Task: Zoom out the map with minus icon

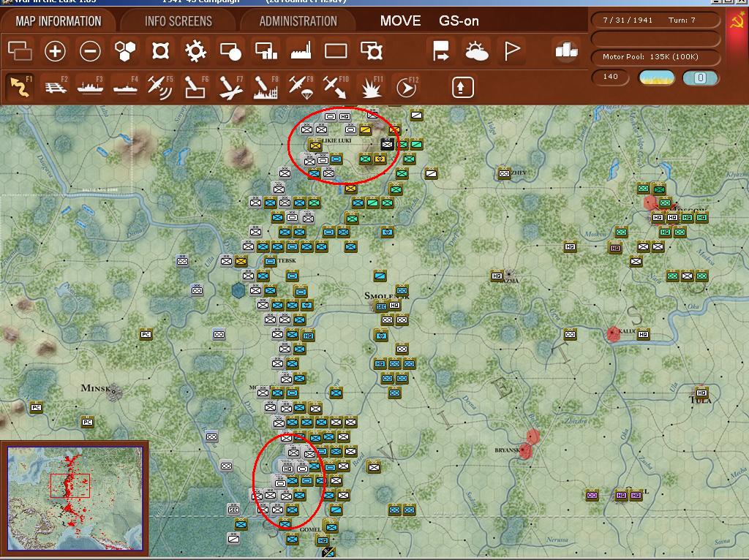Action: click(90, 50)
